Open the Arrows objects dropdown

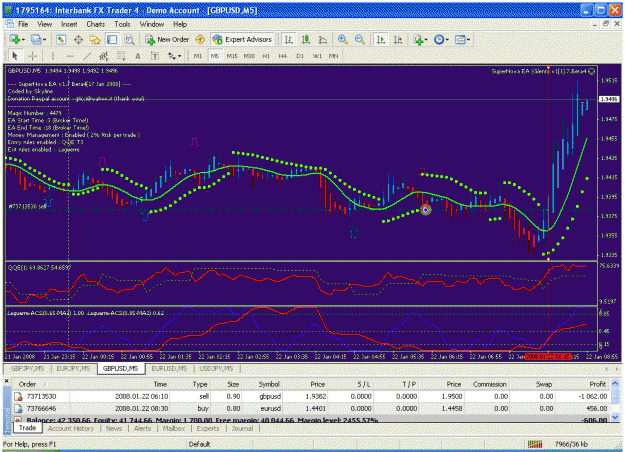pyautogui.click(x=175, y=56)
